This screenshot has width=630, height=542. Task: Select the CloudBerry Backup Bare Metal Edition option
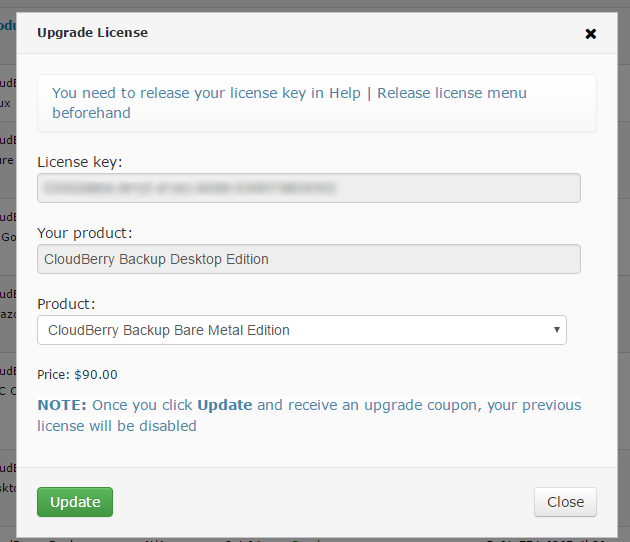(x=169, y=330)
